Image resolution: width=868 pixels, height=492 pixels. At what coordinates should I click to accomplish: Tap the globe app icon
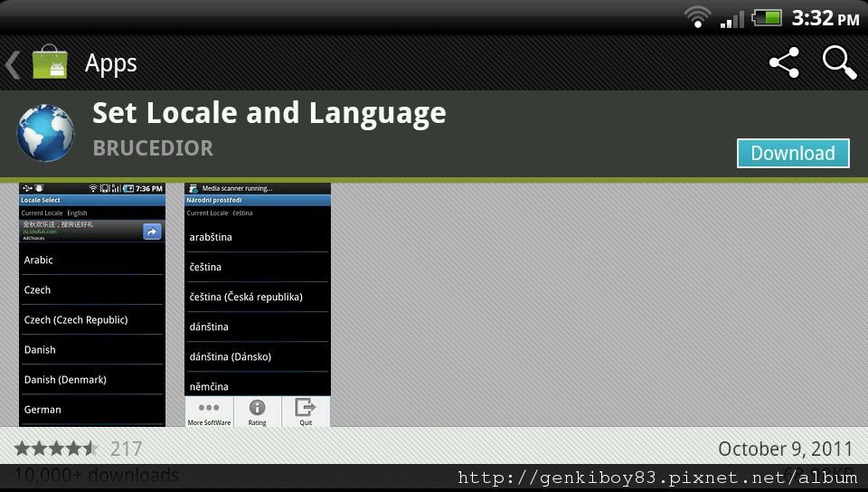[45, 133]
